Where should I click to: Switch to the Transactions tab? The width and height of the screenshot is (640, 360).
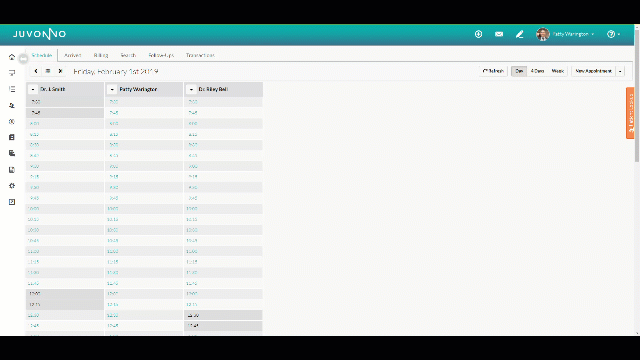(x=200, y=55)
